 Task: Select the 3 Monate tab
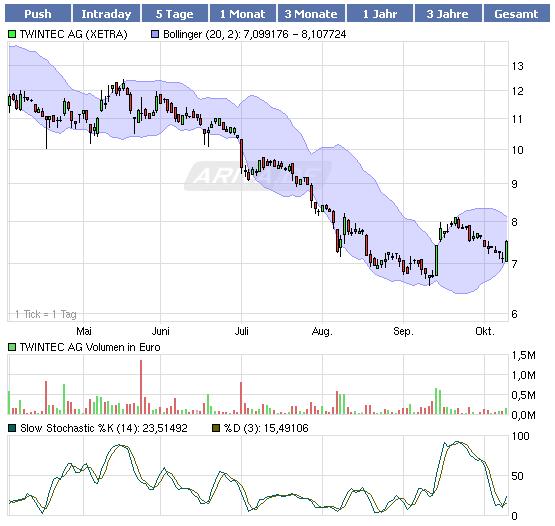[311, 13]
